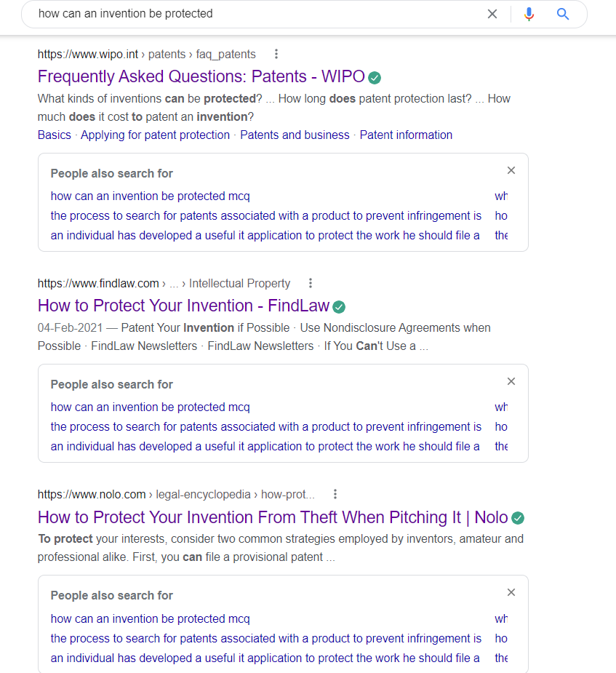Follow the Applying for patent protection sitelink
The height and width of the screenshot is (673, 616).
(x=156, y=135)
